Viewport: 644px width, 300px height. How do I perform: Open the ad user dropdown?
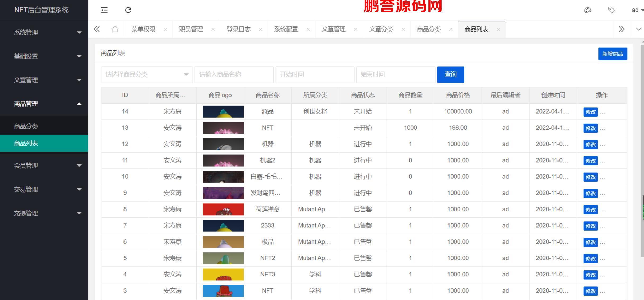click(x=638, y=10)
